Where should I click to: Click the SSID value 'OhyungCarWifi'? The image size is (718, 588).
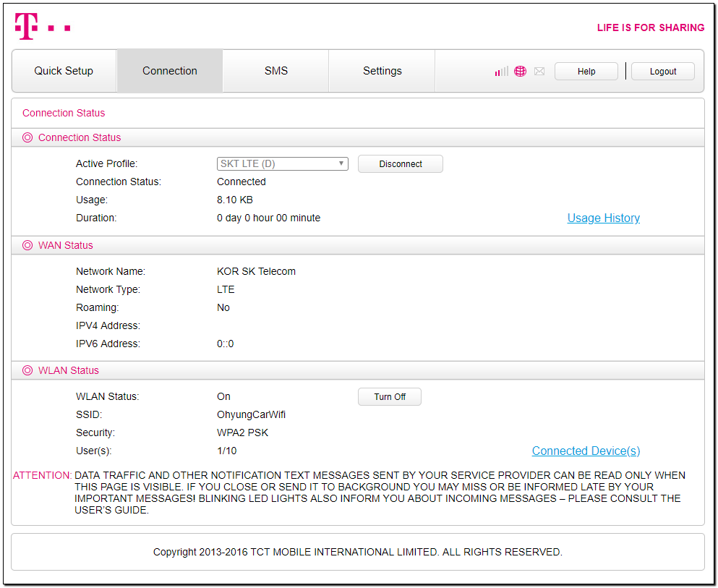(x=252, y=414)
